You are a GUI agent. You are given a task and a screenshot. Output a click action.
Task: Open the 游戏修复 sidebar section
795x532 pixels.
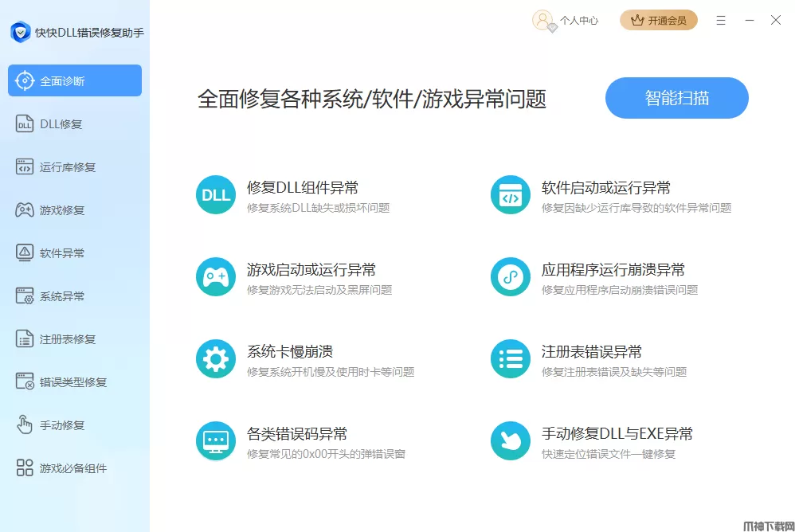pyautogui.click(x=62, y=210)
